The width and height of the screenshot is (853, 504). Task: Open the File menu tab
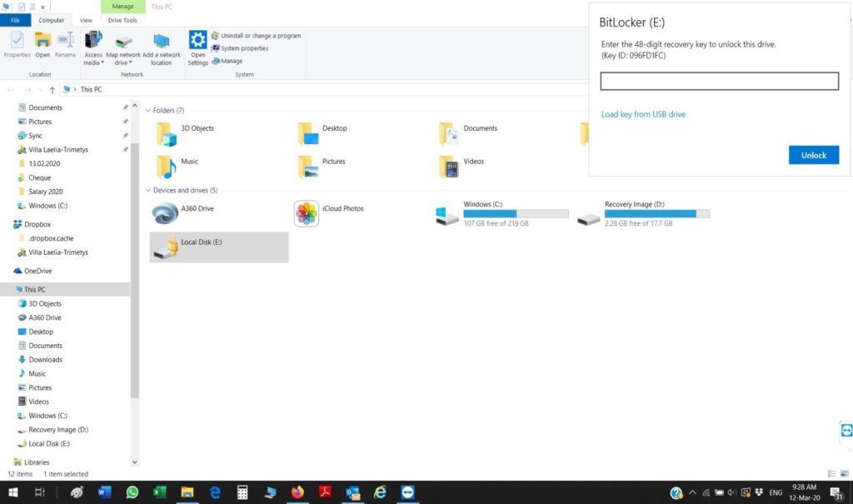(x=15, y=20)
